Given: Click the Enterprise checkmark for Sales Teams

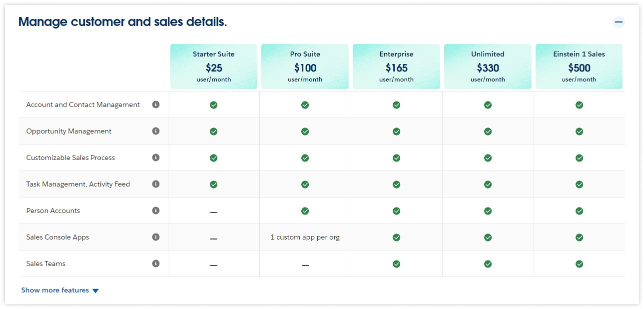Looking at the screenshot, I should pyautogui.click(x=396, y=263).
